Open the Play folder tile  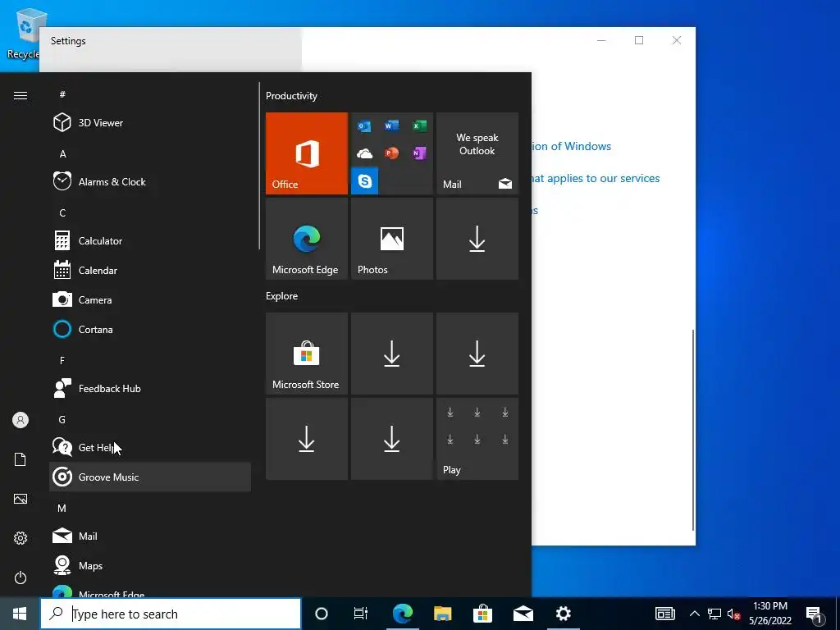(477, 439)
